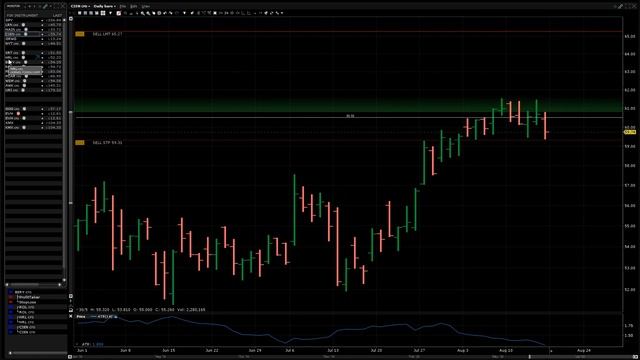This screenshot has width=640, height=360.
Task: Click the SELL LMT 65.27 order label
Action: click(x=107, y=34)
